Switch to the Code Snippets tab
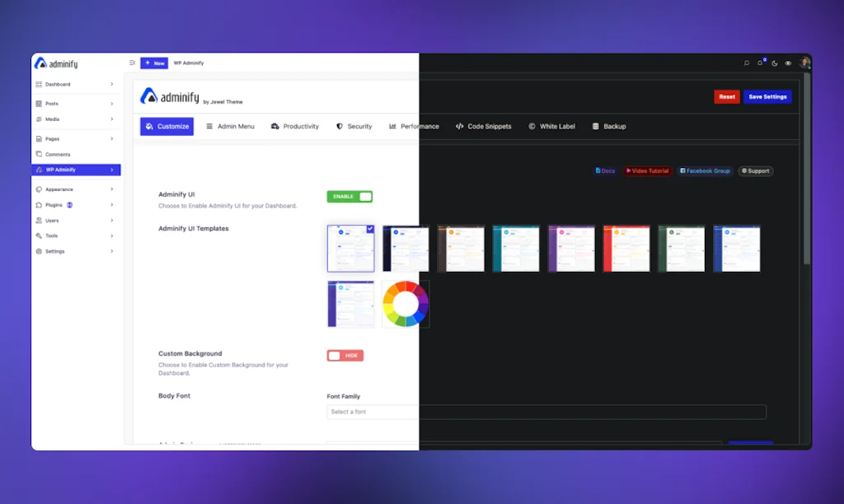 [483, 126]
